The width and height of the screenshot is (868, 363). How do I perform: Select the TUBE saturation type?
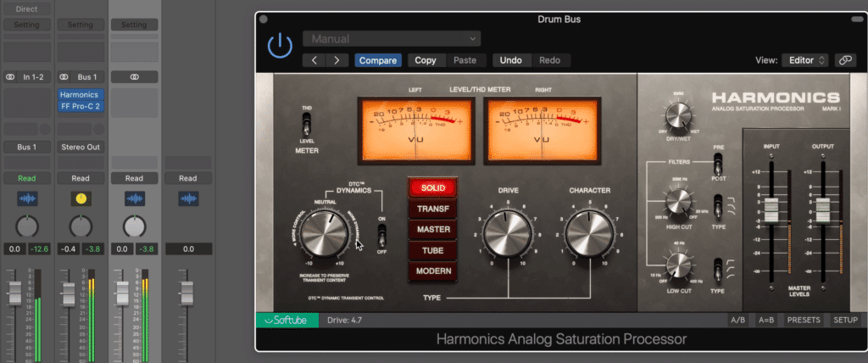point(433,250)
